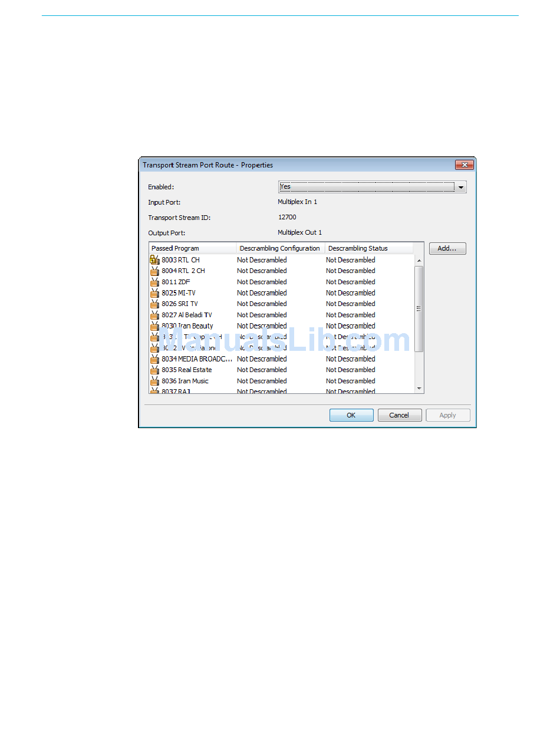The width and height of the screenshot is (560, 743).
Task: Sort by Descrambling Status column header
Action: (x=369, y=248)
